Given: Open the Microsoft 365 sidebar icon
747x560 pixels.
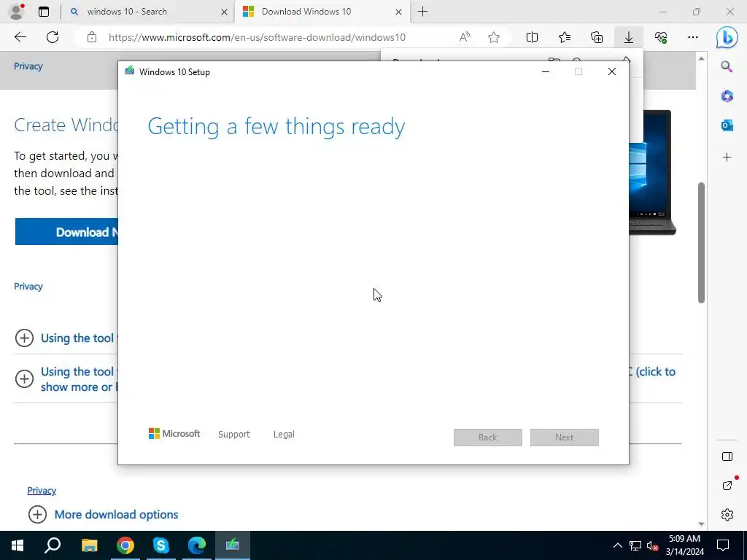Looking at the screenshot, I should (727, 96).
